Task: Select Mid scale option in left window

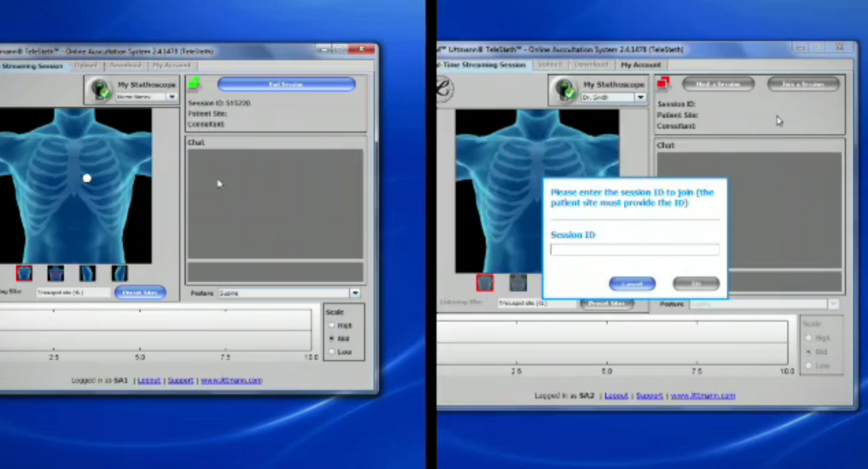Action: coord(332,339)
